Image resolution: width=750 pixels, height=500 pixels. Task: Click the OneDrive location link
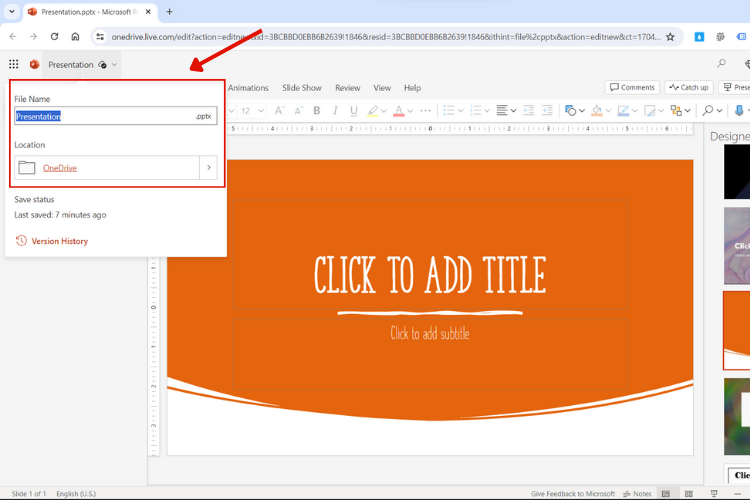tap(60, 168)
